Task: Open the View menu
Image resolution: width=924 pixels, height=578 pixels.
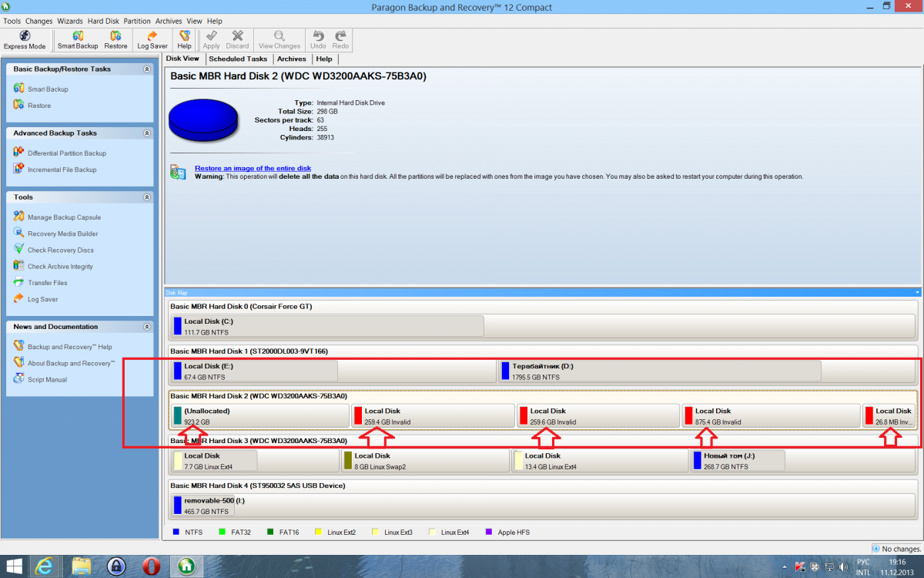Action: pyautogui.click(x=194, y=21)
